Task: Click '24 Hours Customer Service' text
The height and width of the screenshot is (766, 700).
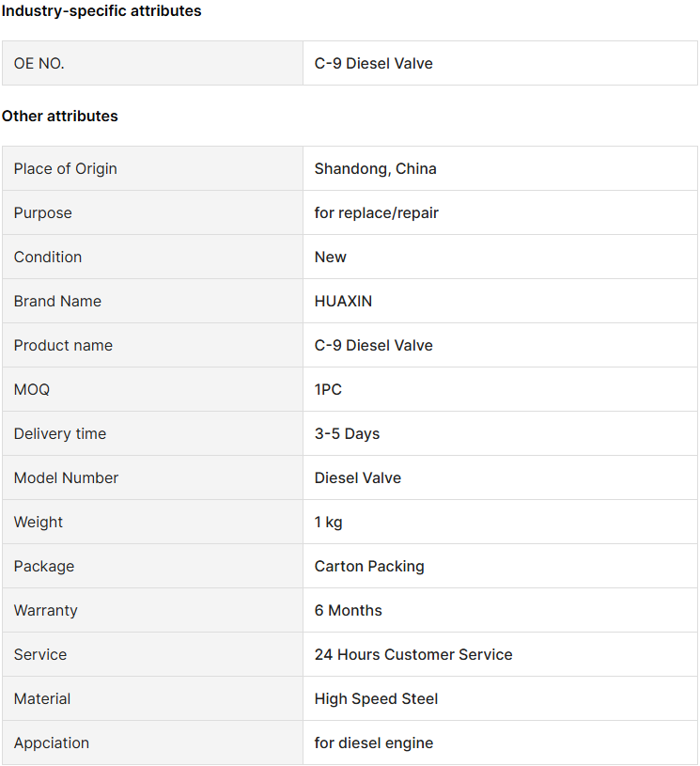Action: (x=413, y=654)
